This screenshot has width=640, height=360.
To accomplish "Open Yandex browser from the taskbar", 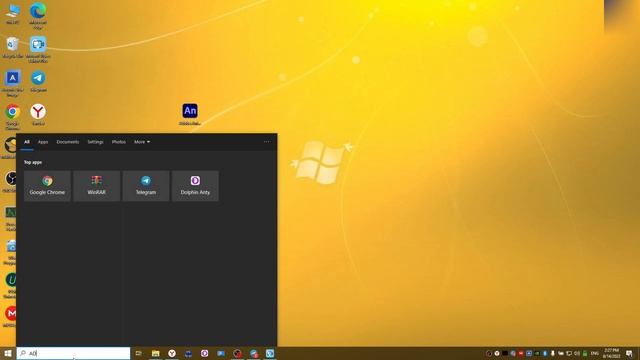I will tap(172, 353).
